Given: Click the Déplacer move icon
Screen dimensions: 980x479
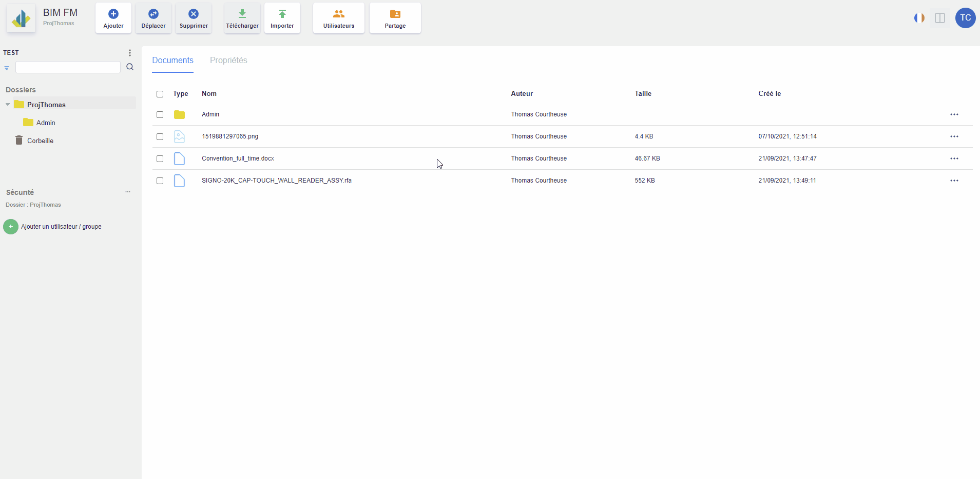Looking at the screenshot, I should pyautogui.click(x=153, y=14).
